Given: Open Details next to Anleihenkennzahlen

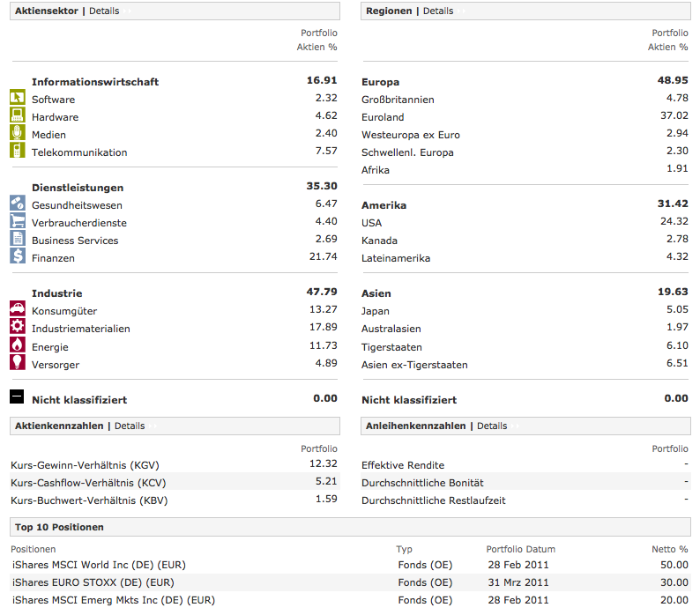Looking at the screenshot, I should pos(492,426).
